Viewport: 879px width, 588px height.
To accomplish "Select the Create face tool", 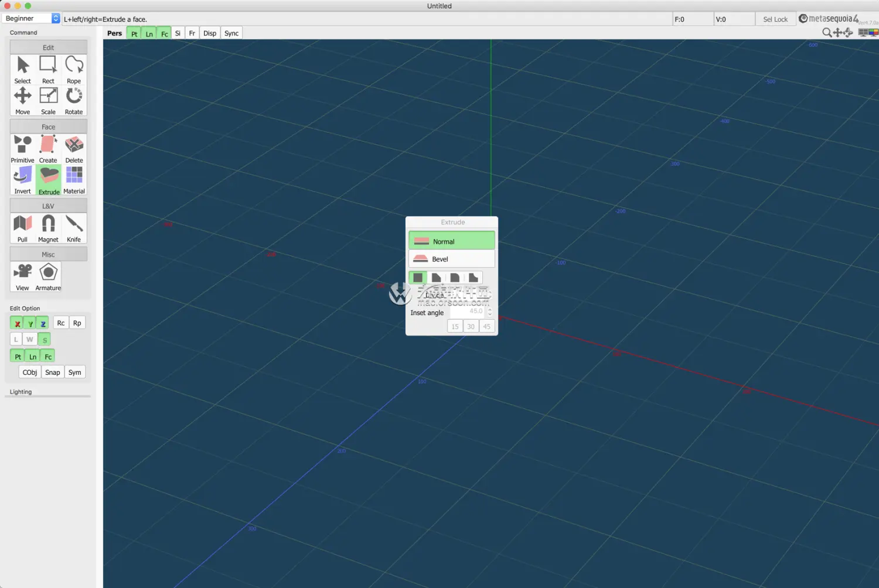I will click(x=48, y=149).
